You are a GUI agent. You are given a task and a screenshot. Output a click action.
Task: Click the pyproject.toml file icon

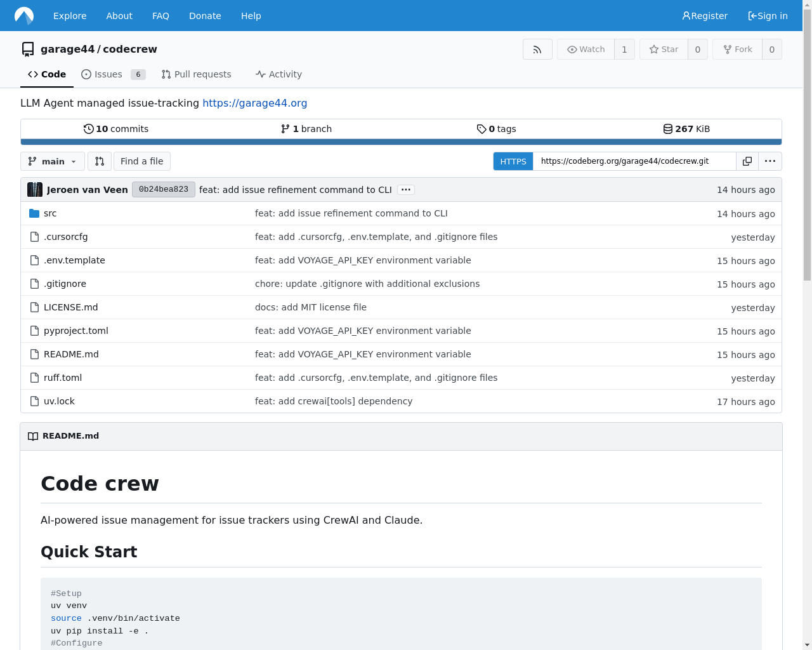tap(35, 331)
